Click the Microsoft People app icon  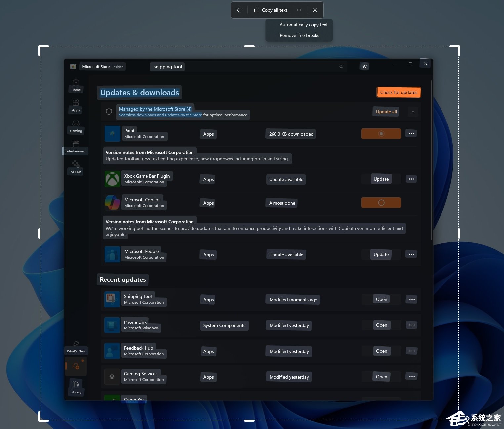[x=112, y=254]
